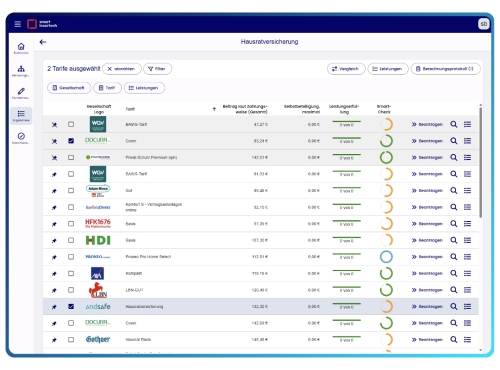Viewport: 500px width, 370px height.
Task: Unpin the Privat-Schutz Premium row
Action: (x=54, y=158)
